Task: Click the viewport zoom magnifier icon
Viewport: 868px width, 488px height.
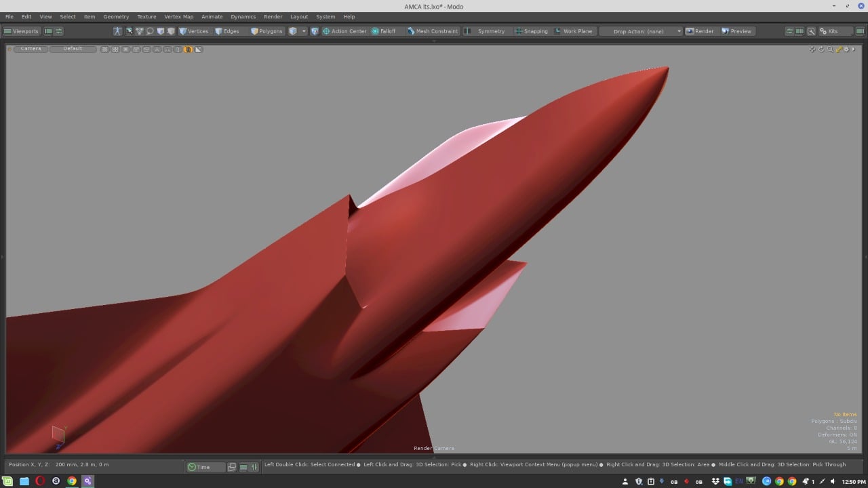Action: [830, 49]
